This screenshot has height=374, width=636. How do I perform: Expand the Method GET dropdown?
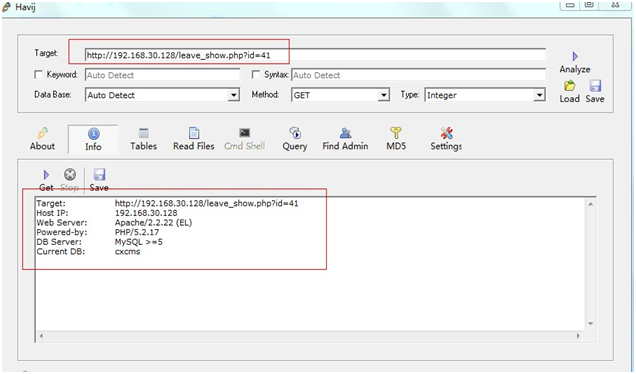383,95
